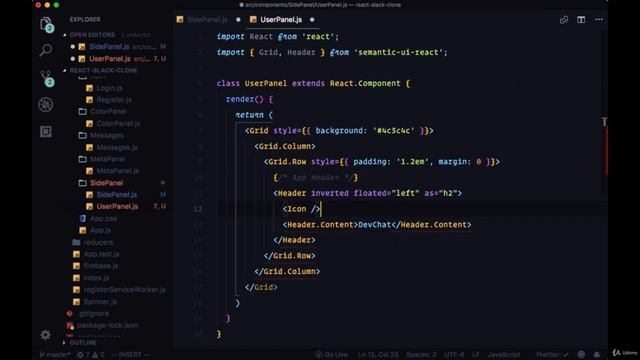Click the feedback smiley icon in status bar
This screenshot has height=360, width=640.
tap(581, 354)
